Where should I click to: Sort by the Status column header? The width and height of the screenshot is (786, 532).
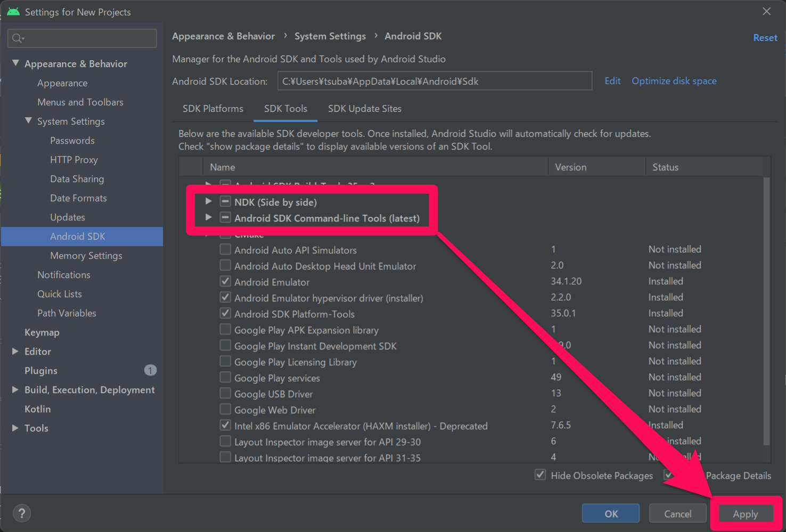point(705,167)
